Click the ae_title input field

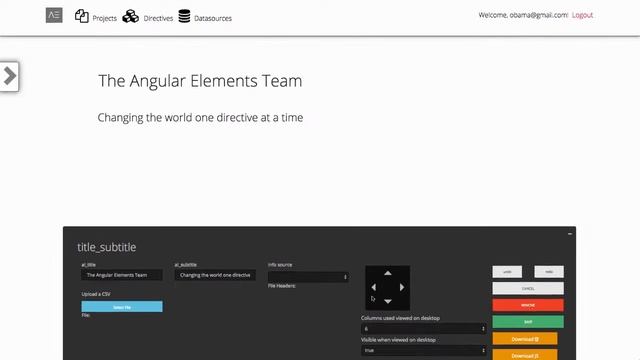click(122, 275)
